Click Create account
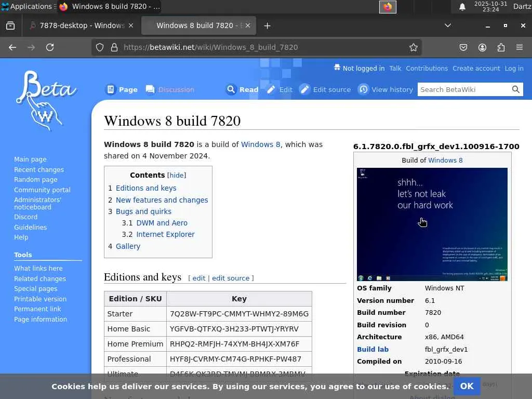Image resolution: width=532 pixels, height=399 pixels. coord(476,69)
